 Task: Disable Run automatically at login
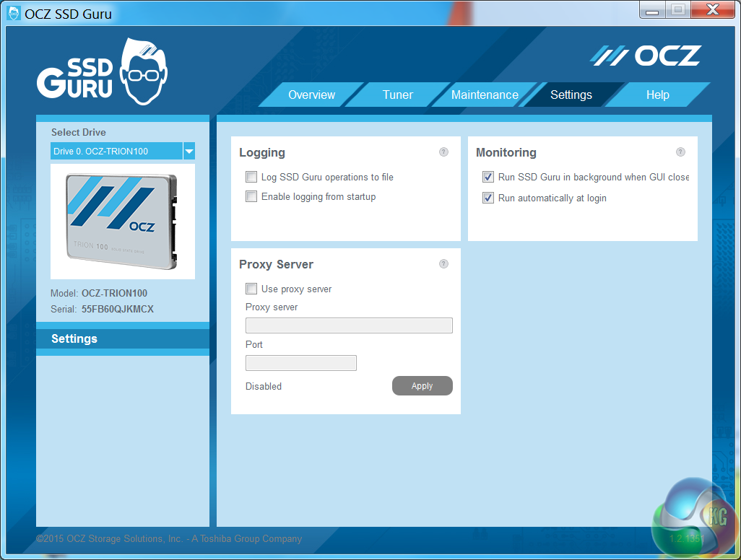(487, 198)
